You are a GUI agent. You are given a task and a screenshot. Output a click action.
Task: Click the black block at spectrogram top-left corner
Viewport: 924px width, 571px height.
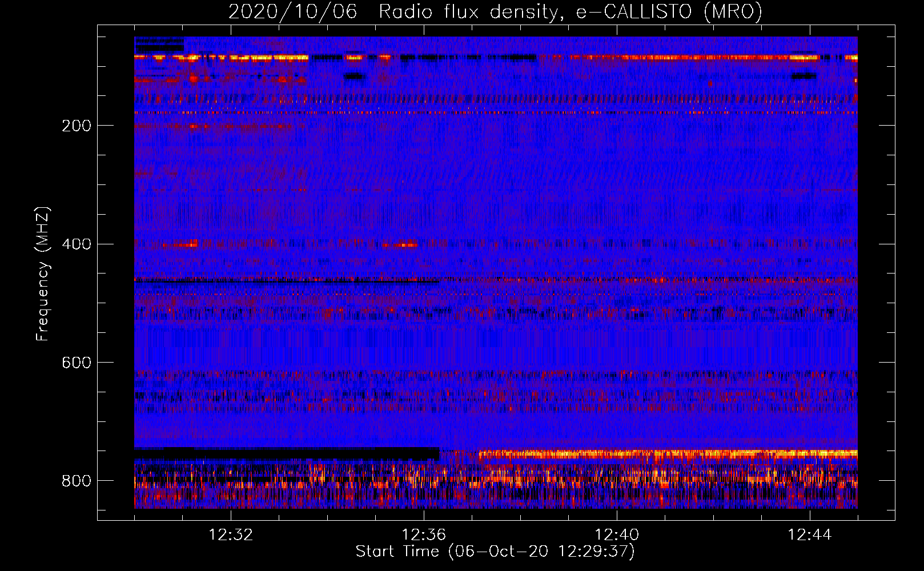[x=159, y=45]
